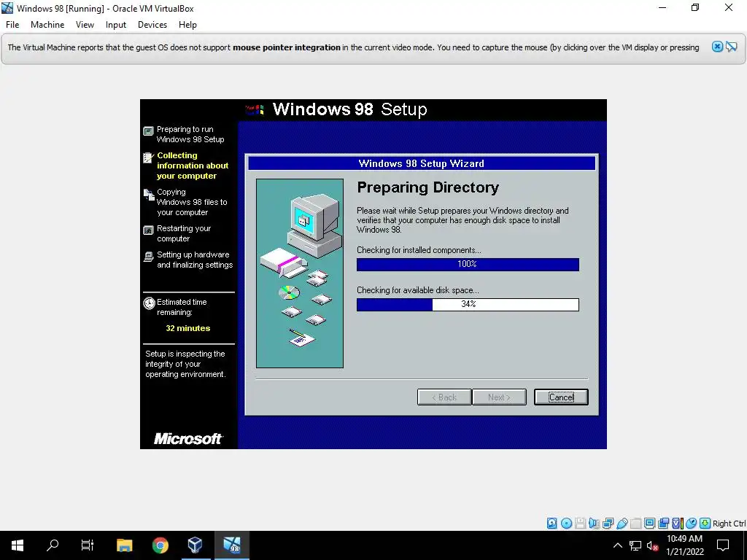Screen dimensions: 747x560
Task: Click the Windows flag logo in Setup header
Action: tap(255, 110)
